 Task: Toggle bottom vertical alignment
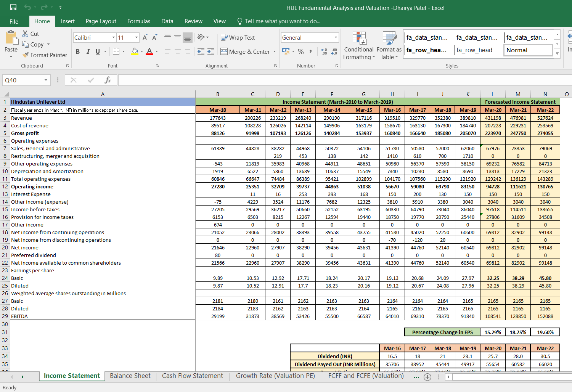pos(188,37)
